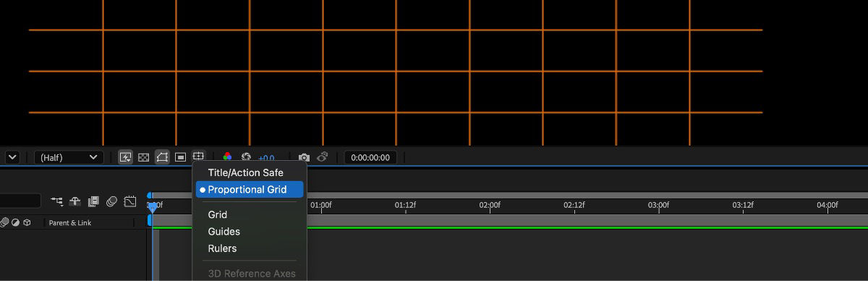Click the Region of Interest icon

point(180,157)
